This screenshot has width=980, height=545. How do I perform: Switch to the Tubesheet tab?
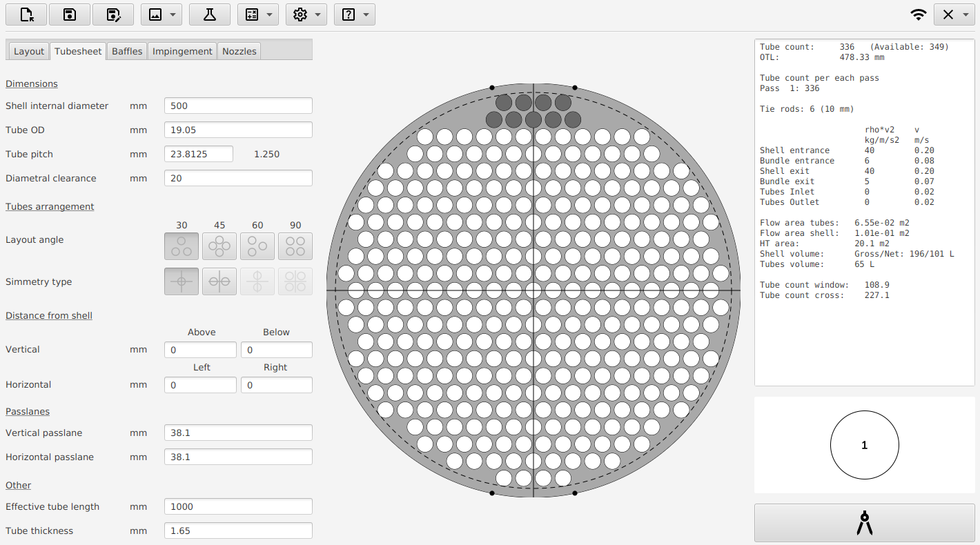78,50
